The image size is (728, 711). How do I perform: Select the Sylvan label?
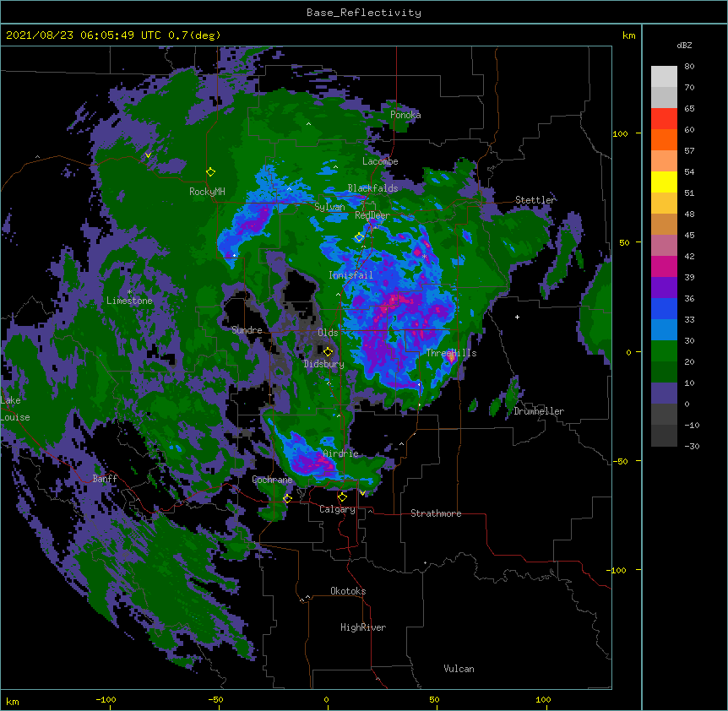329,207
